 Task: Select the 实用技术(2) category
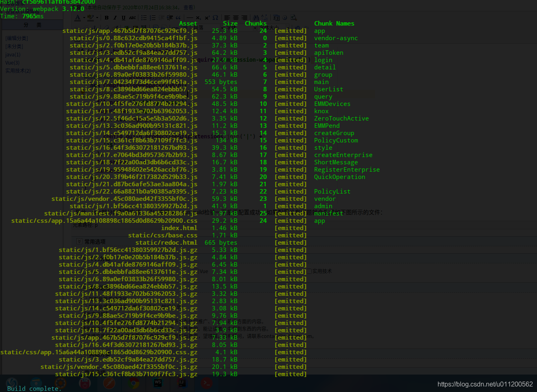pyautogui.click(x=18, y=71)
